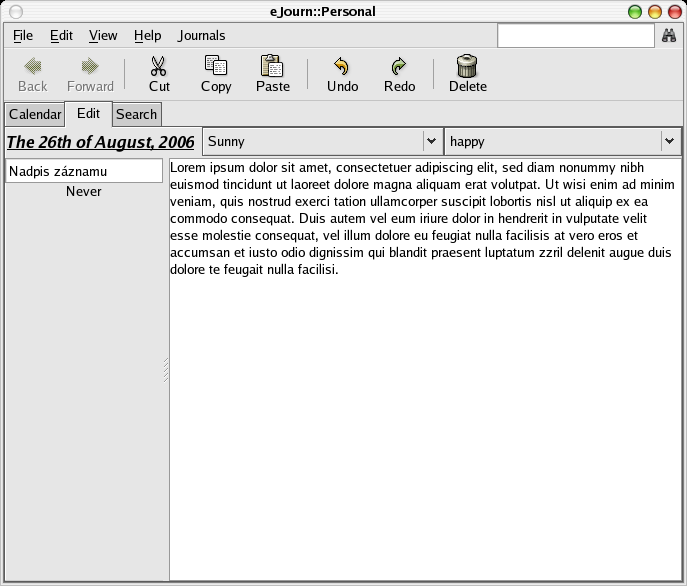Open the Help menu
687x586 pixels.
(148, 35)
